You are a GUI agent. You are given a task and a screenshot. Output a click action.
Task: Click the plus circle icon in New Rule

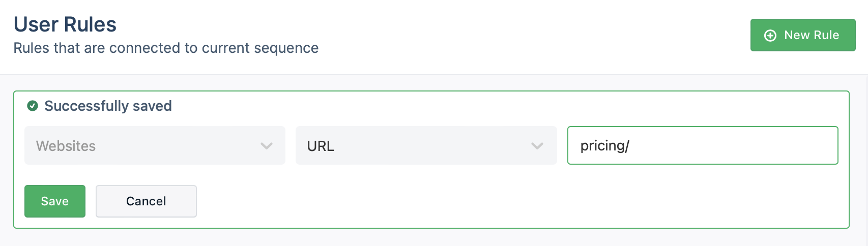point(770,36)
